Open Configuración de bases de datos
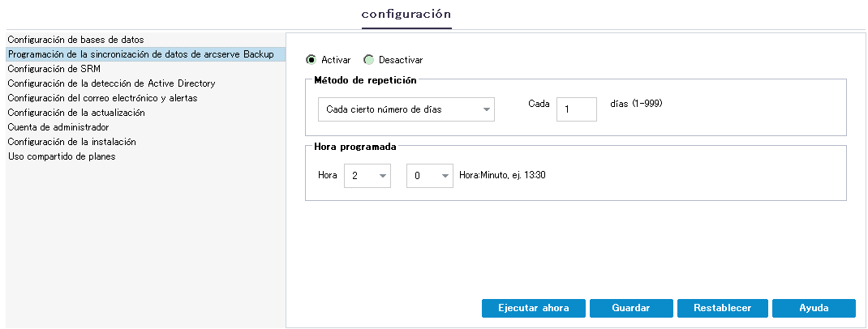Screen dimensions: 868x329 click(x=75, y=40)
